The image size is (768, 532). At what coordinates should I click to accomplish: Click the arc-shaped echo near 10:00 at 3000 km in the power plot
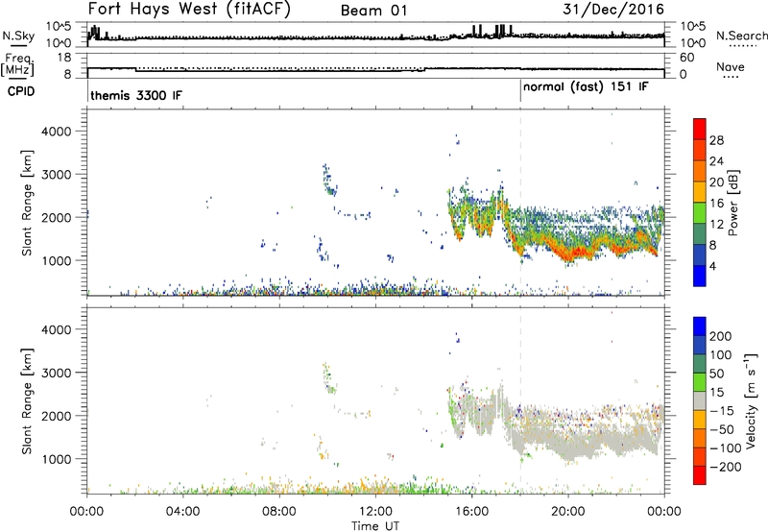(328, 180)
